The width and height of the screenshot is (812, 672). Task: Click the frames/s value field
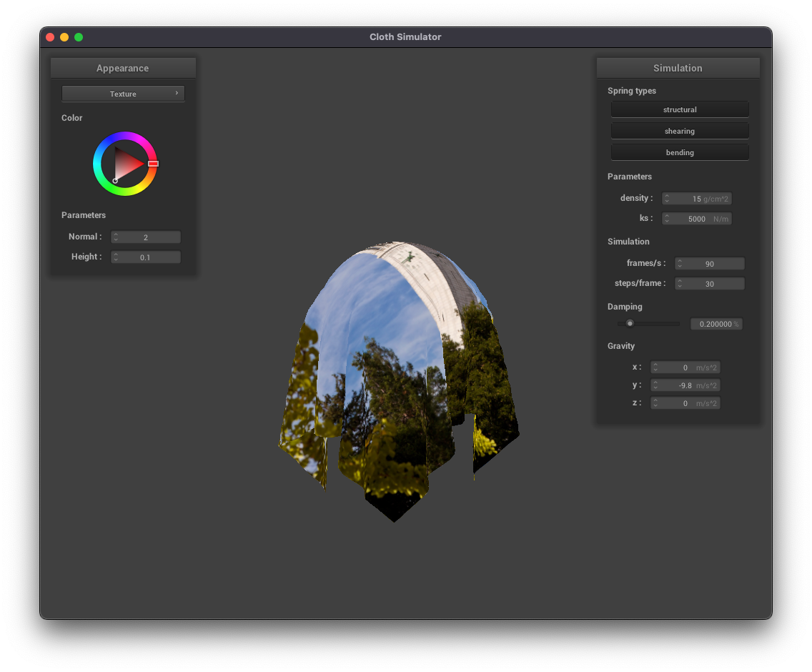tap(710, 264)
